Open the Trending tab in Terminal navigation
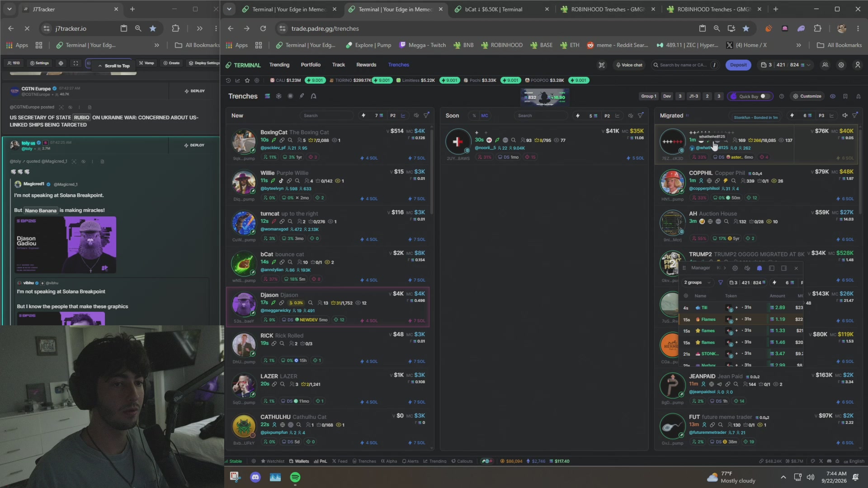This screenshot has width=868, height=488. (x=279, y=65)
